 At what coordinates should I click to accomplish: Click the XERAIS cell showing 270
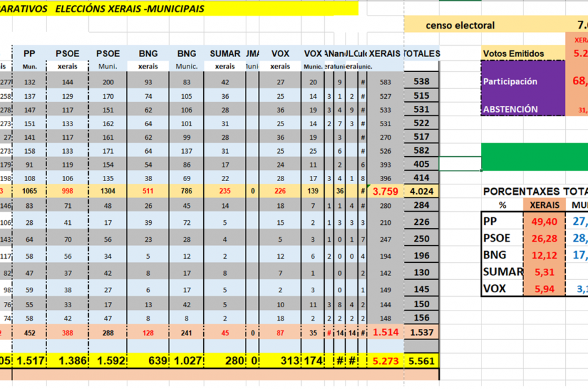pos(385,137)
